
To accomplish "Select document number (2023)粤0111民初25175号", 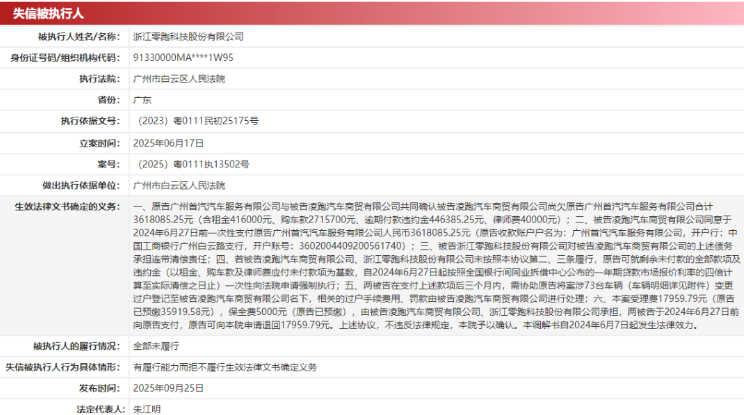I will point(197,121).
